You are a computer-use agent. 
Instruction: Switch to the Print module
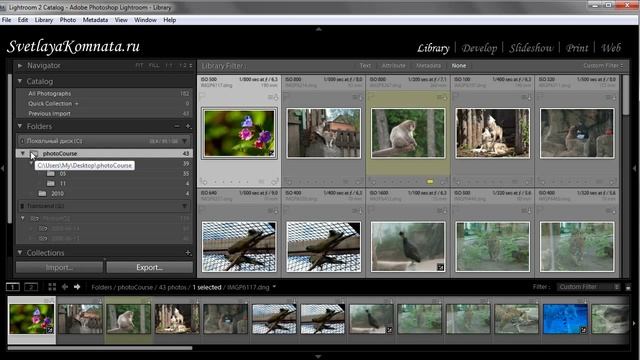(x=577, y=48)
